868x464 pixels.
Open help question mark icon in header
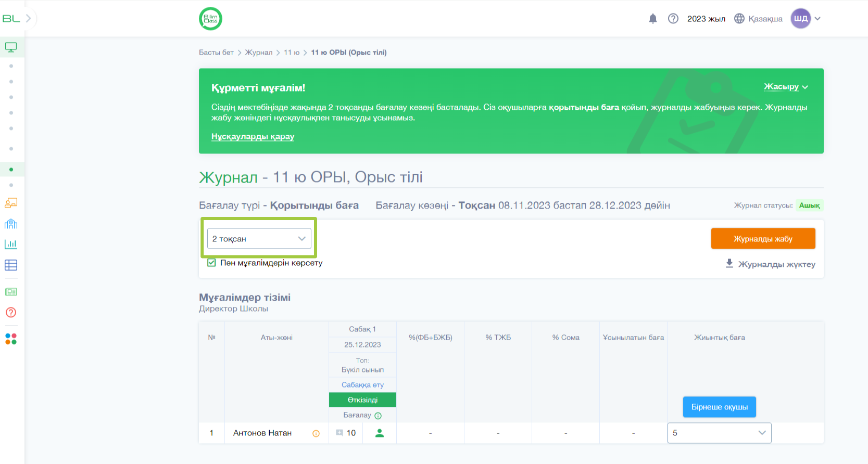673,19
